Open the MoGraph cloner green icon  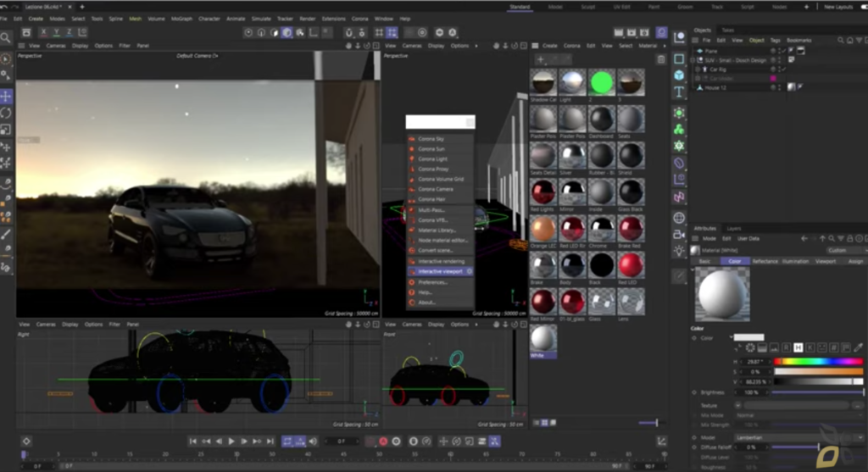click(679, 130)
